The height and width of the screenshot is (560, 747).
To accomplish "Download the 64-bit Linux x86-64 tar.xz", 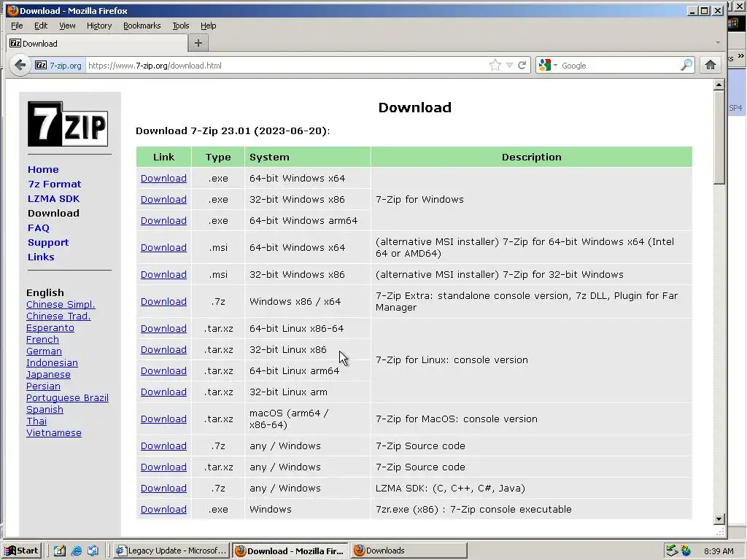I will click(x=163, y=329).
